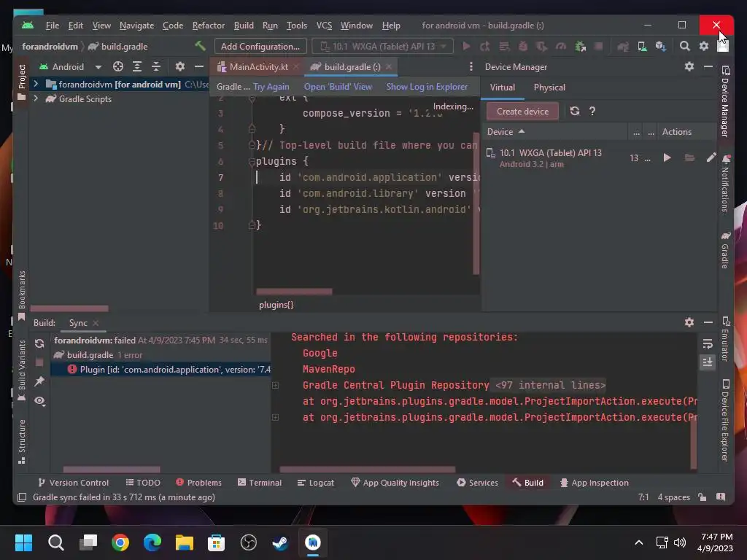Open the File menu
This screenshot has width=747, height=560.
click(52, 26)
